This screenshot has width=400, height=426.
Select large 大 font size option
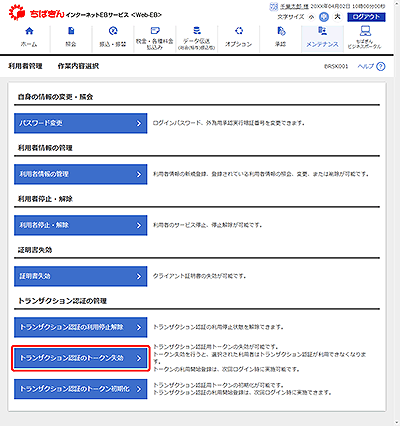[x=337, y=17]
